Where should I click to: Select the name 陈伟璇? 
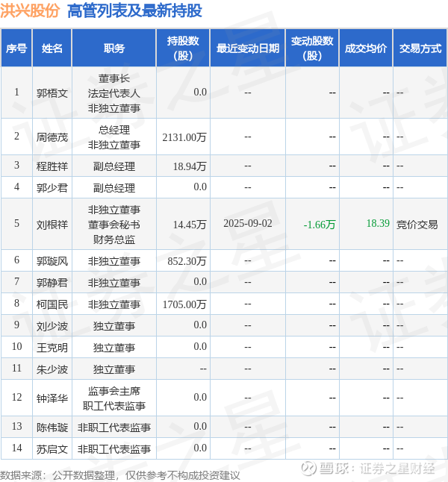52,428
